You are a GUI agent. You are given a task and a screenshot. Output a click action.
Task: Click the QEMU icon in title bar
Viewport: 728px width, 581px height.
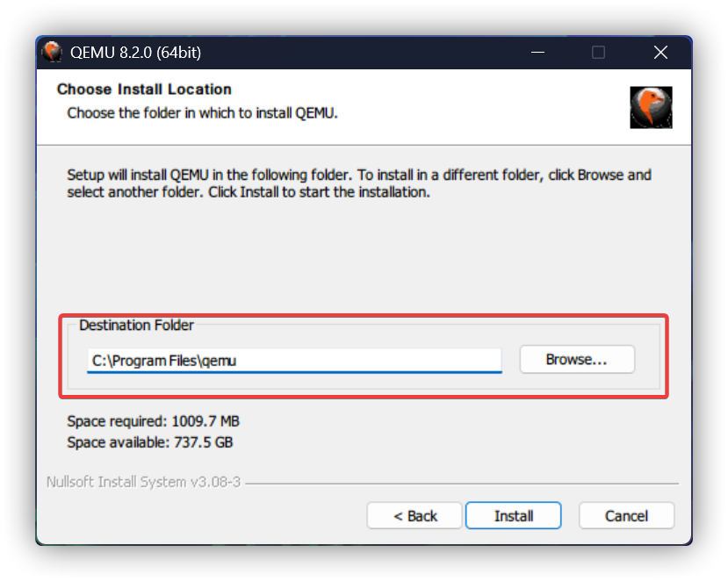(52, 52)
